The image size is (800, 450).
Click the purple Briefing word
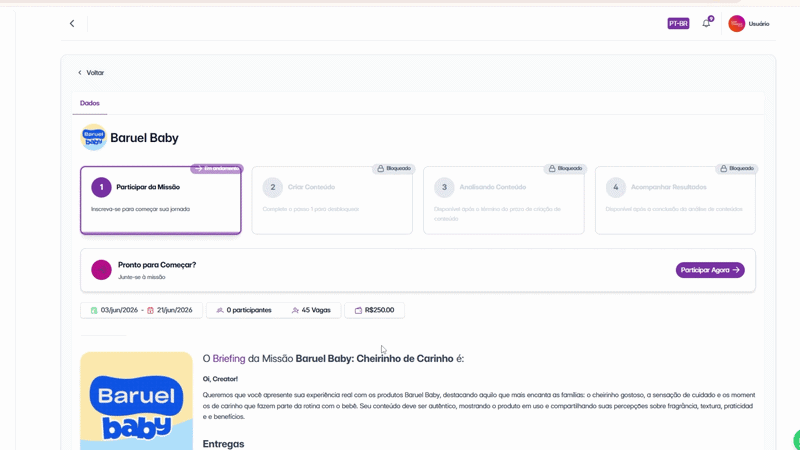tap(229, 359)
